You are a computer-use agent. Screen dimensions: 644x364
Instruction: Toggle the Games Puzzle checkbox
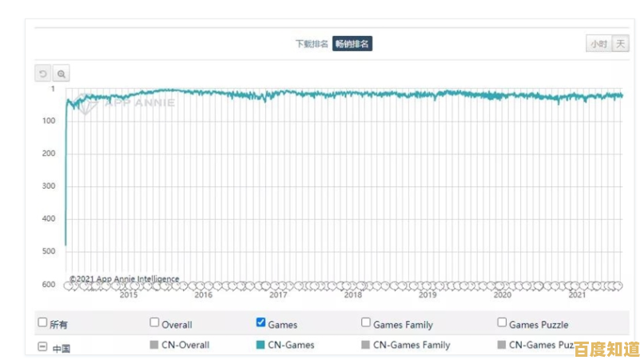503,322
